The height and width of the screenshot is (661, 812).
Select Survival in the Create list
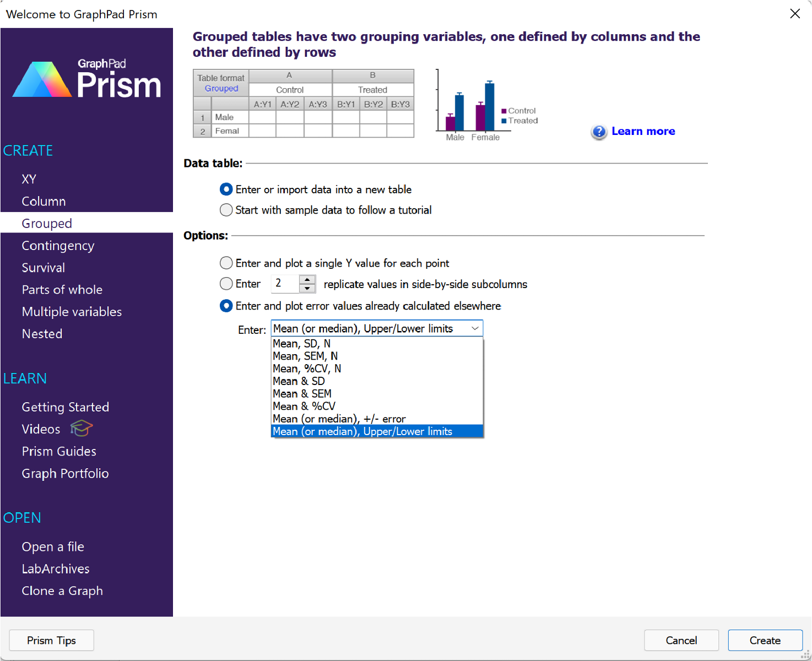click(44, 268)
